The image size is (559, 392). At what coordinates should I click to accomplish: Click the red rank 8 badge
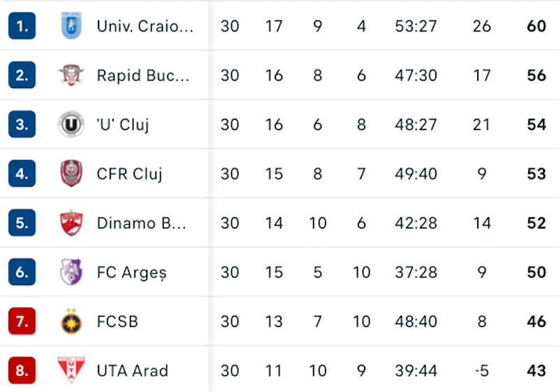[22, 370]
